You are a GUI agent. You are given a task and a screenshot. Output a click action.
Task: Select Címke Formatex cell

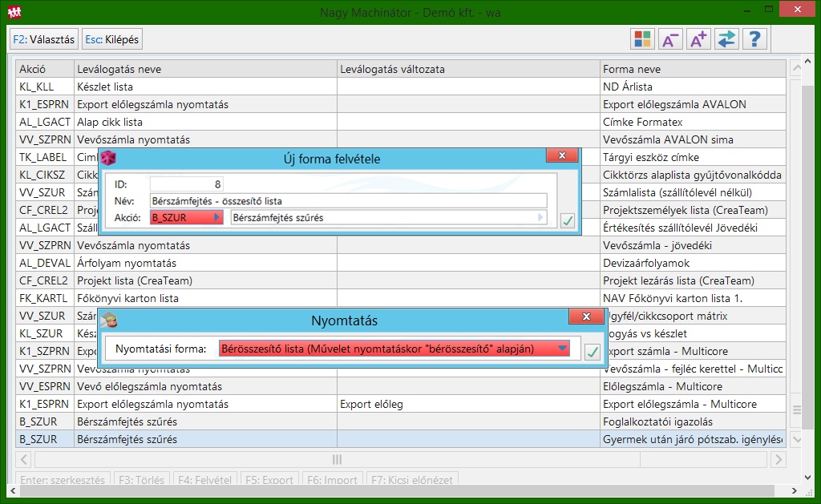[x=693, y=122]
